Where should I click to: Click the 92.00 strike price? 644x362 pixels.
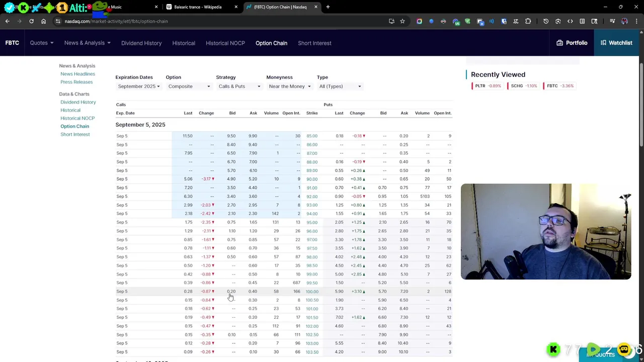click(312, 196)
